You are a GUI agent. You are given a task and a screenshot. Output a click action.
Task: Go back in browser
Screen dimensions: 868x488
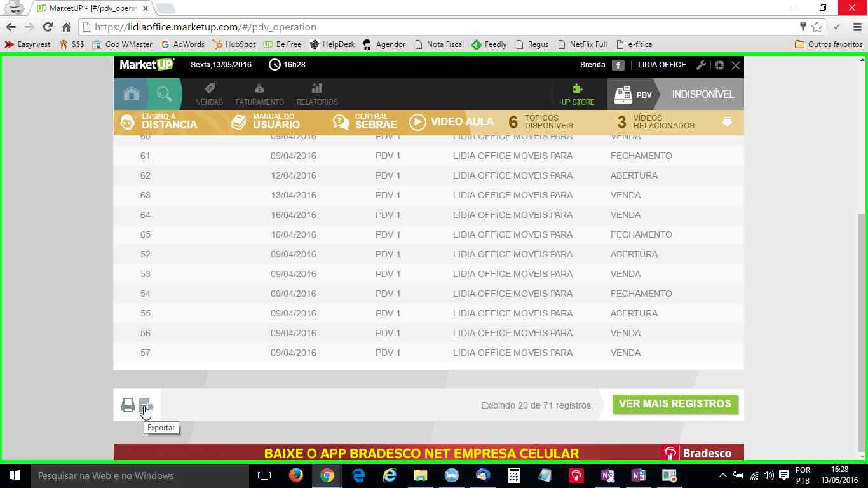tap(11, 27)
